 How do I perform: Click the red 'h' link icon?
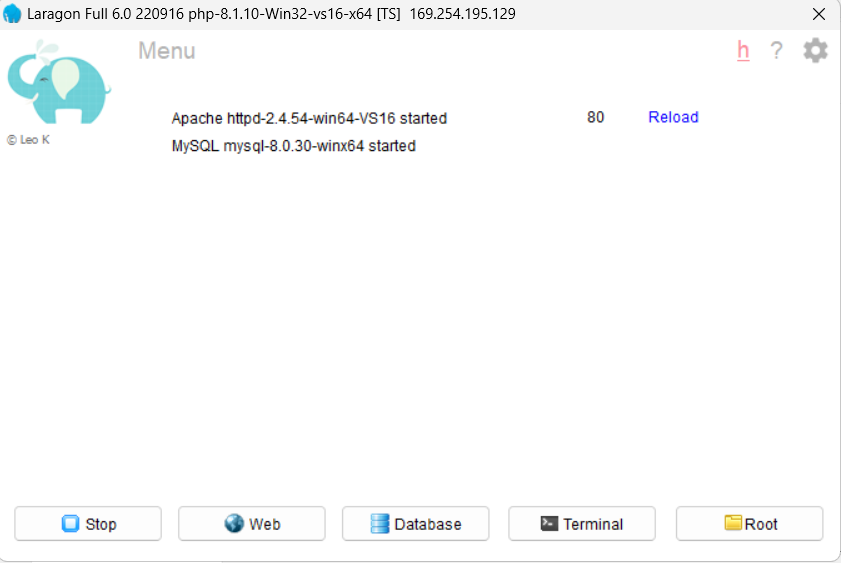743,51
